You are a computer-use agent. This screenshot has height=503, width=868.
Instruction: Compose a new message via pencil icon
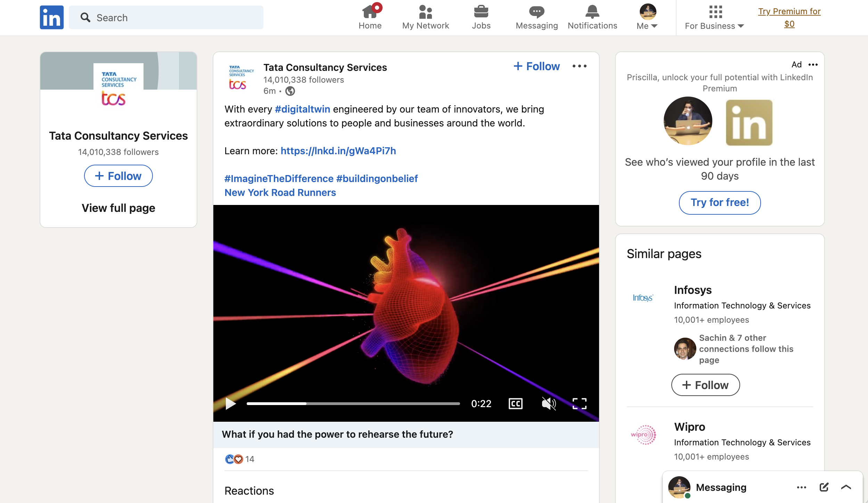tap(824, 487)
